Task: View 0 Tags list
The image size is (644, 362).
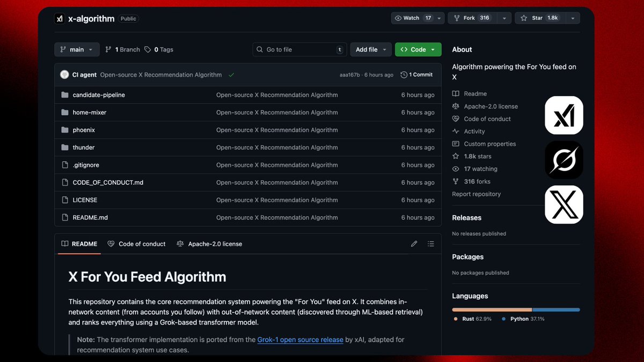Action: pyautogui.click(x=159, y=49)
